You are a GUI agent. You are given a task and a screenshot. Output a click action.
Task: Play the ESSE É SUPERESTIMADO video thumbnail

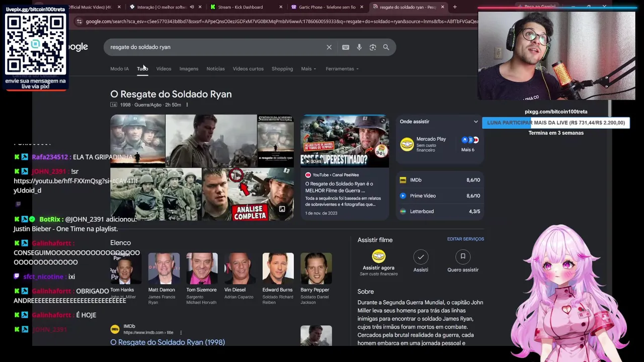pyautogui.click(x=345, y=141)
